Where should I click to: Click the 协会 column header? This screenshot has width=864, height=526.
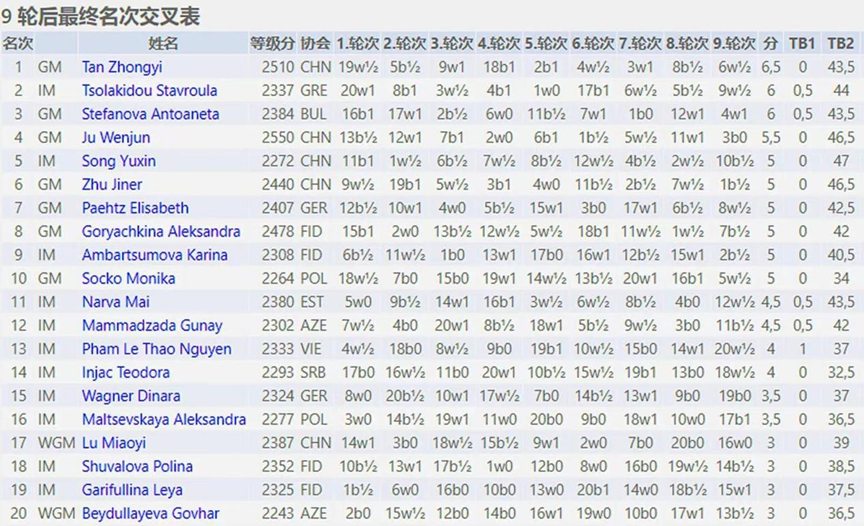[315, 44]
